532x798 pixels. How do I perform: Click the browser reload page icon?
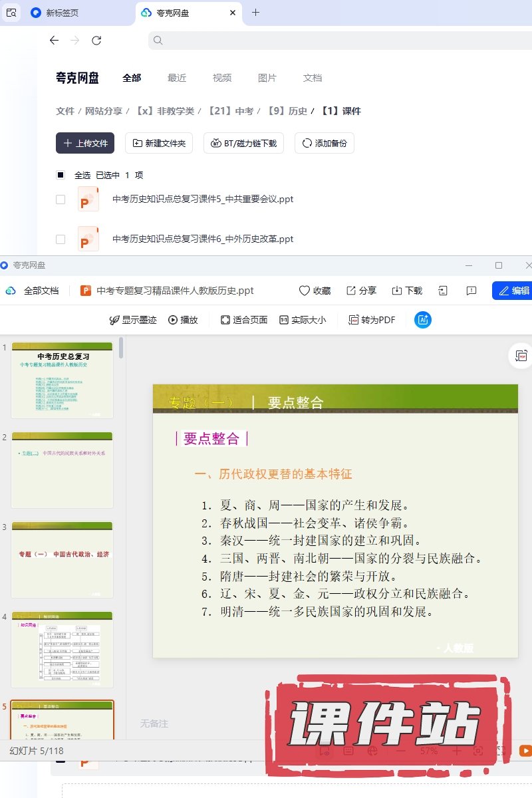(x=96, y=41)
